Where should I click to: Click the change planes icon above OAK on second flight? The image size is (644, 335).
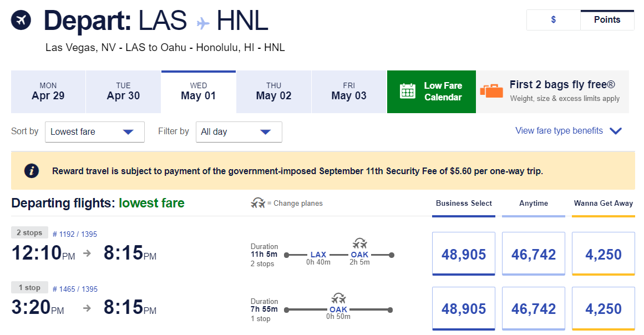338,298
